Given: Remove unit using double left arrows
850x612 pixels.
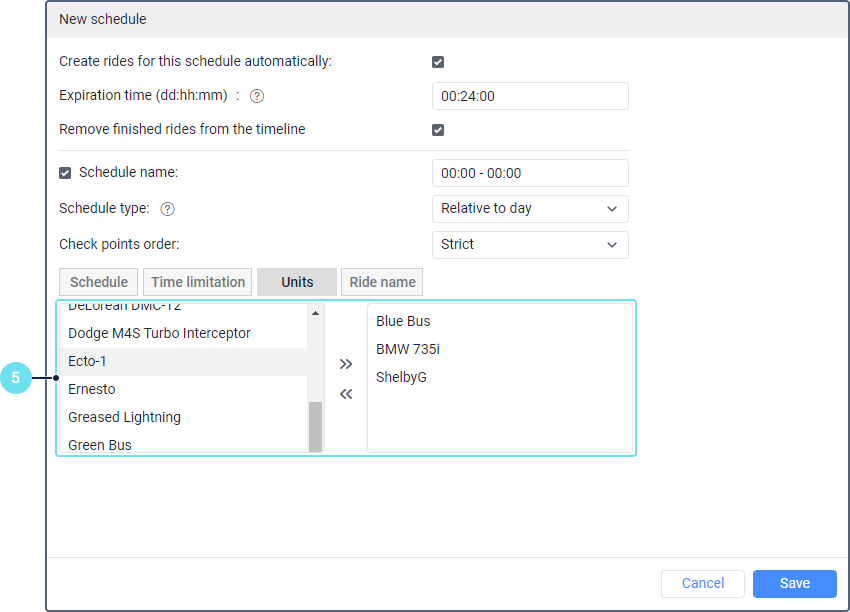Looking at the screenshot, I should pos(346,394).
